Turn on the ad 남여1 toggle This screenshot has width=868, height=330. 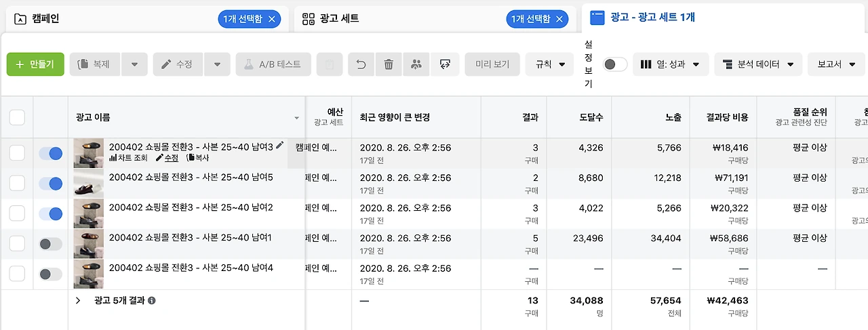(x=51, y=244)
